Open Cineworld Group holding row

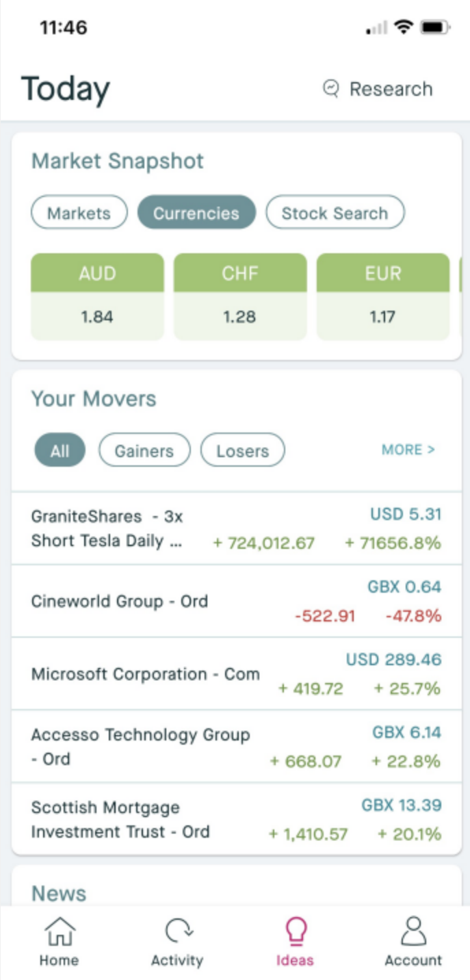pyautogui.click(x=236, y=602)
